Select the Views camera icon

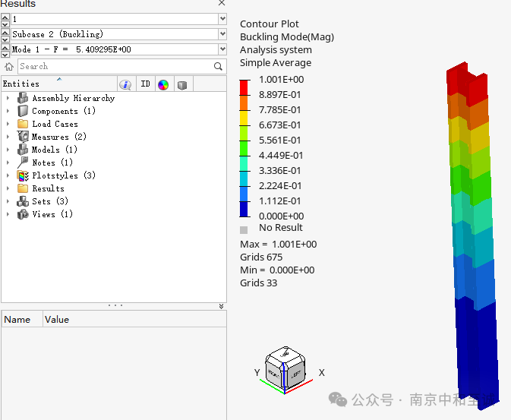point(23,214)
